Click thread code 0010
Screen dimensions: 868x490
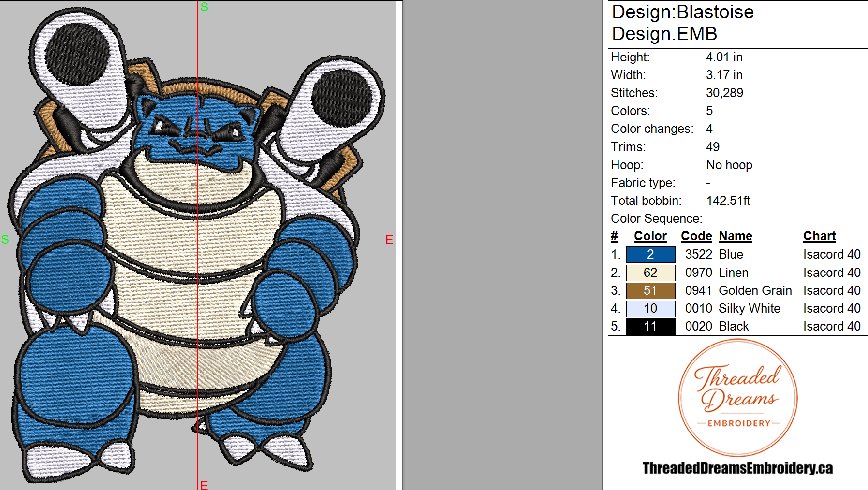(699, 308)
